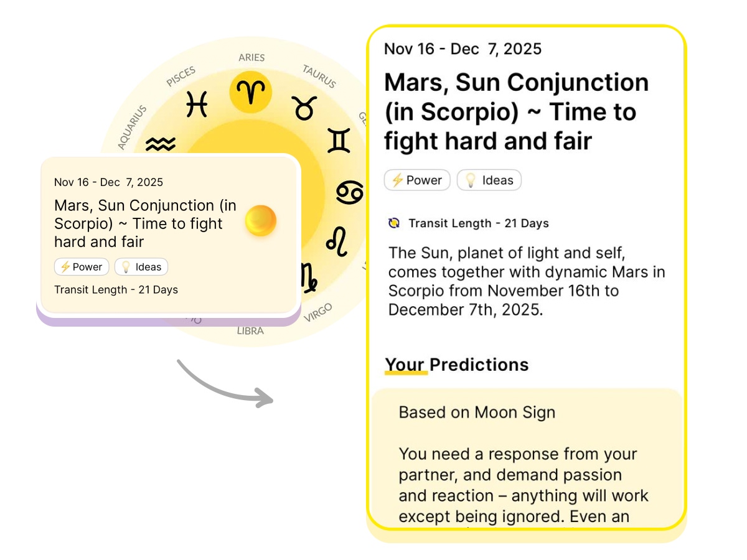Viewport: 747px width, 560px height.
Task: Select the Pisces zodiac symbol
Action: tap(197, 104)
